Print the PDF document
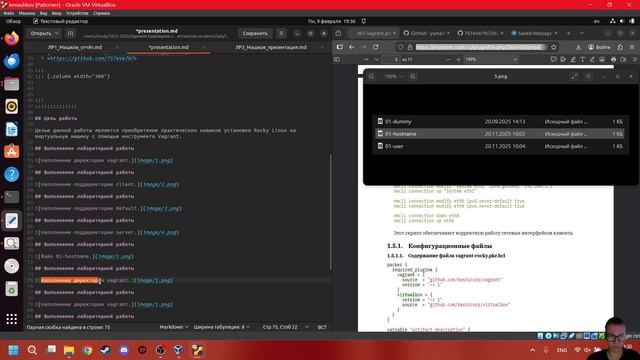Screen dimensions: 640x360 613,59
